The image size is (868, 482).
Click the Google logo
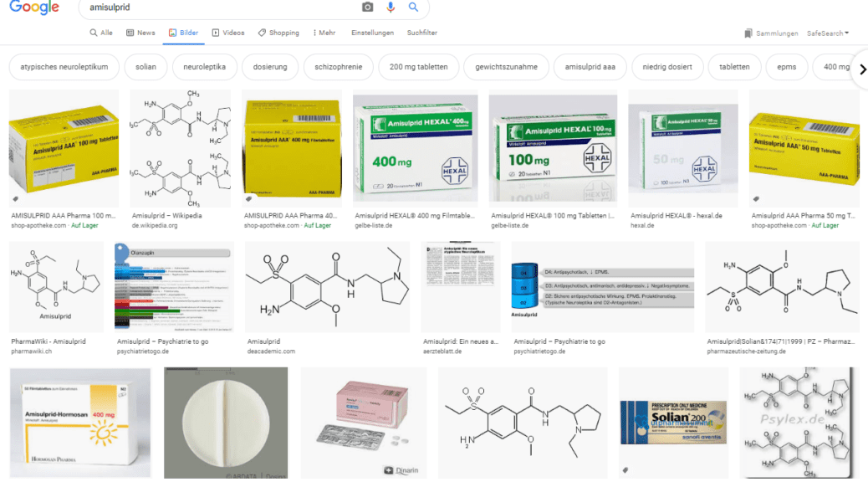tap(34, 8)
